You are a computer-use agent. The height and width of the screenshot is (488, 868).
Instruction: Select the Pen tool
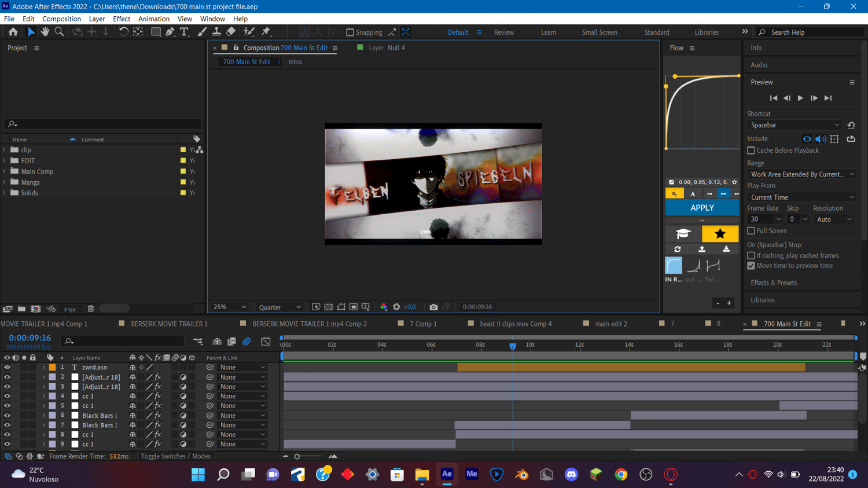tap(170, 32)
